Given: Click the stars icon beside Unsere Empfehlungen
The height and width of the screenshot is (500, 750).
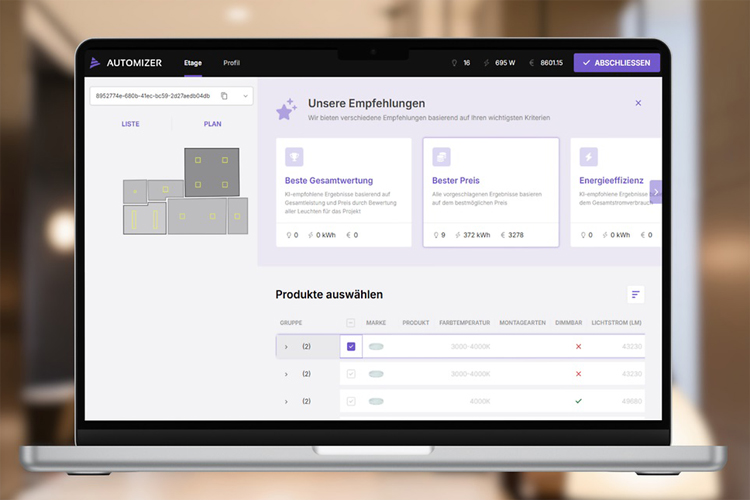Looking at the screenshot, I should coord(286,109).
